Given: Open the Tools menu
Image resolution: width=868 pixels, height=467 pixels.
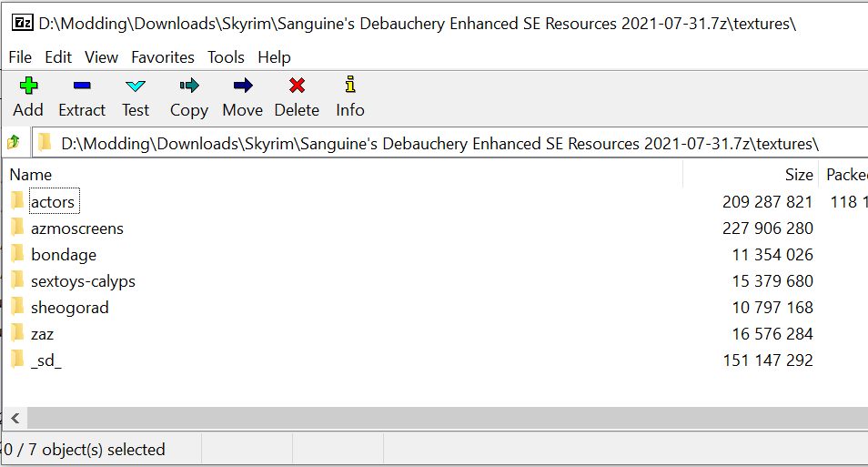Looking at the screenshot, I should [x=226, y=57].
